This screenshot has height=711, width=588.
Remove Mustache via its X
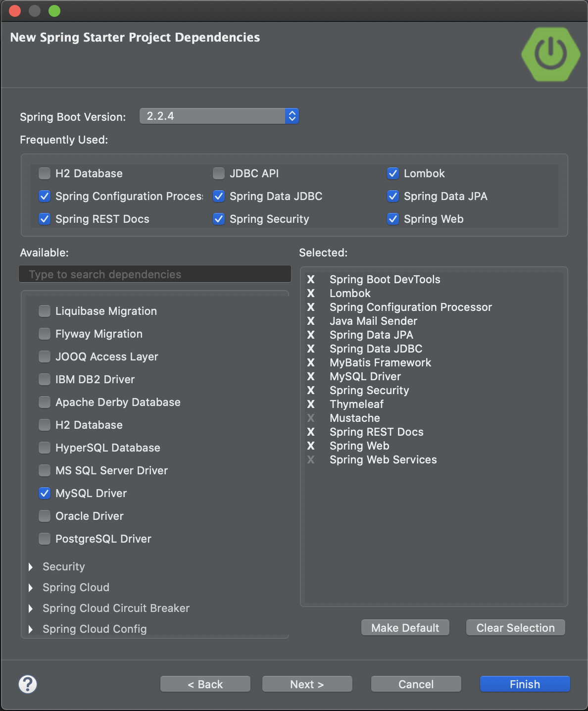311,418
